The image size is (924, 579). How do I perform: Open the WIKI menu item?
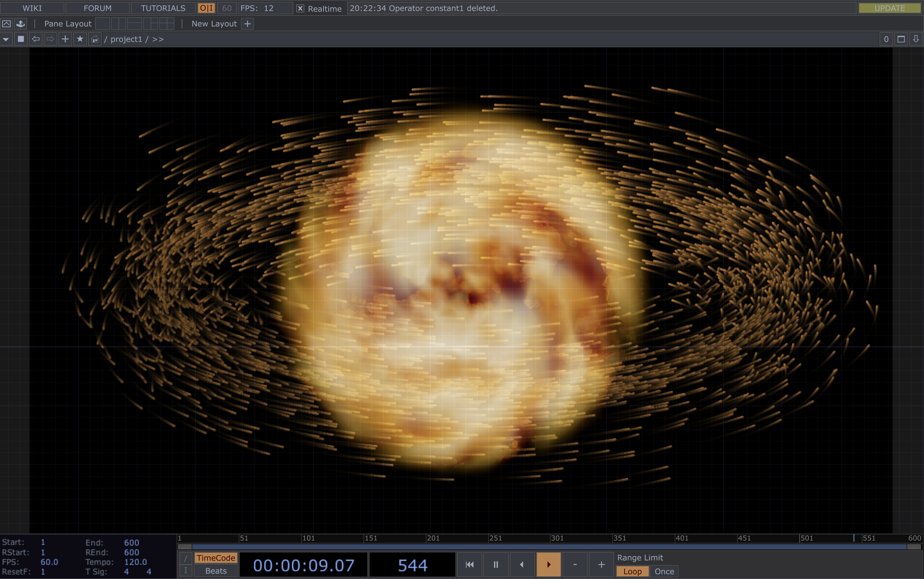pos(32,8)
